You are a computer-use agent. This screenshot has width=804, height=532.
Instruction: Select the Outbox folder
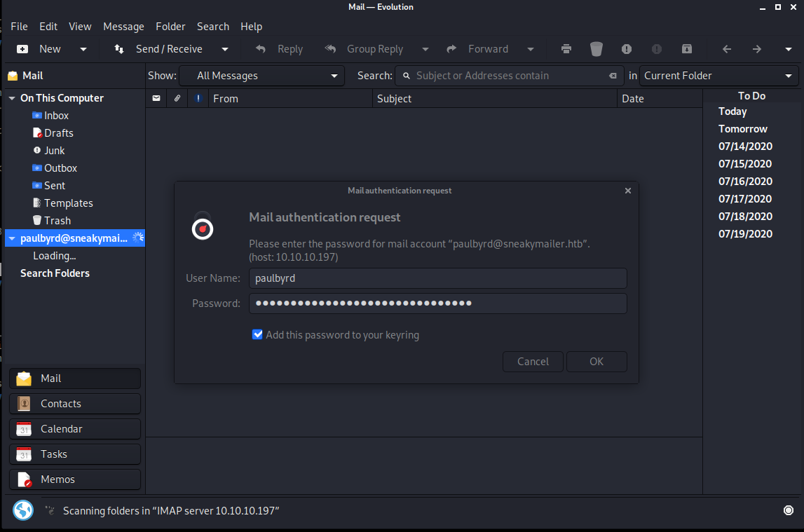60,168
